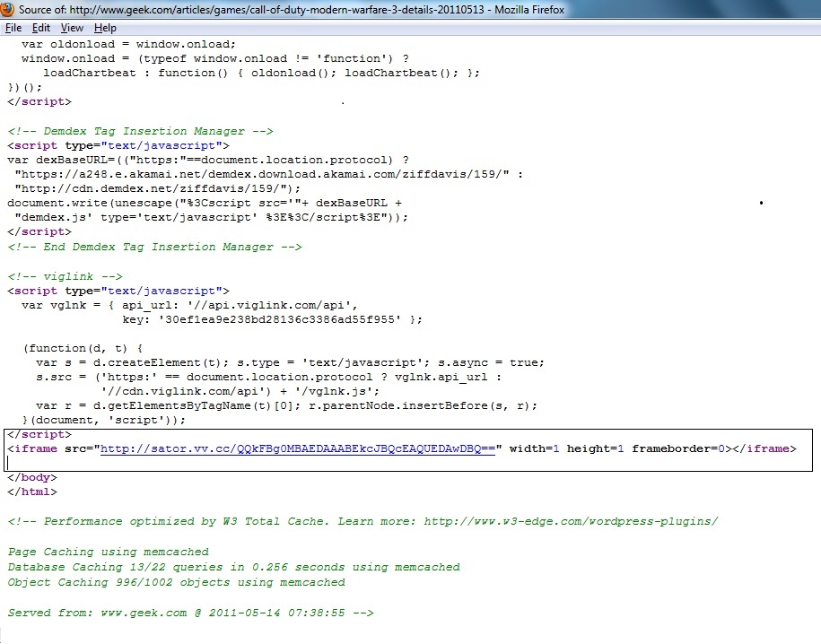Click the "'//cdn.viglink.com/api')" line
The height and width of the screenshot is (644, 821).
click(240, 391)
